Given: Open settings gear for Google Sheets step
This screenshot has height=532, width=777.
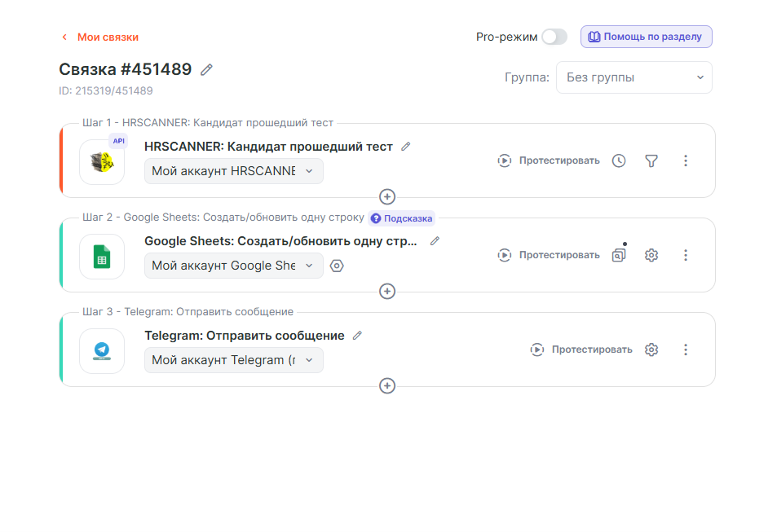Looking at the screenshot, I should [651, 256].
